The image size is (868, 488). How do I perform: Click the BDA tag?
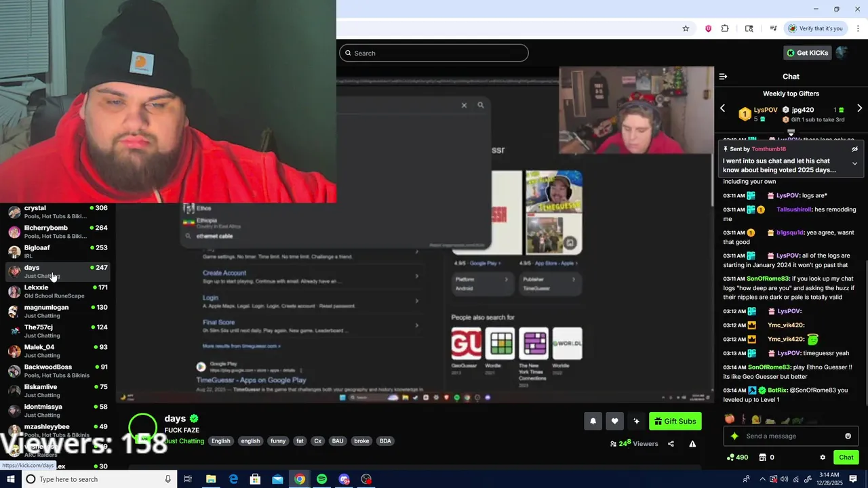click(385, 441)
